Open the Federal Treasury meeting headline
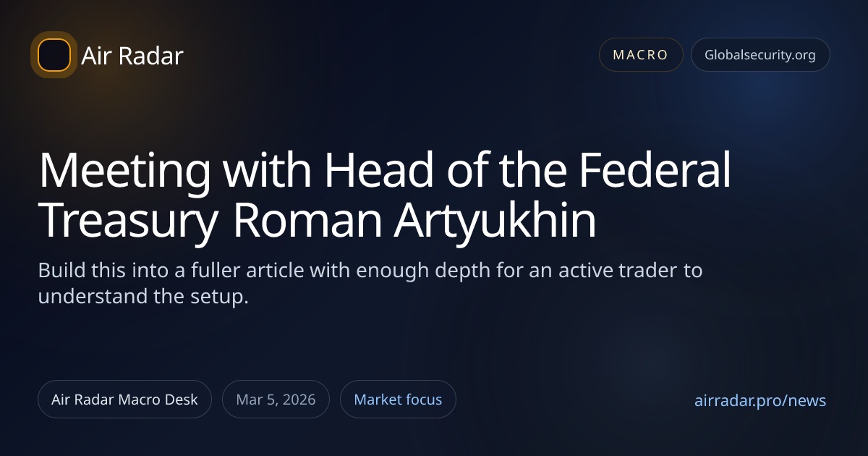Image resolution: width=868 pixels, height=456 pixels. 383,195
